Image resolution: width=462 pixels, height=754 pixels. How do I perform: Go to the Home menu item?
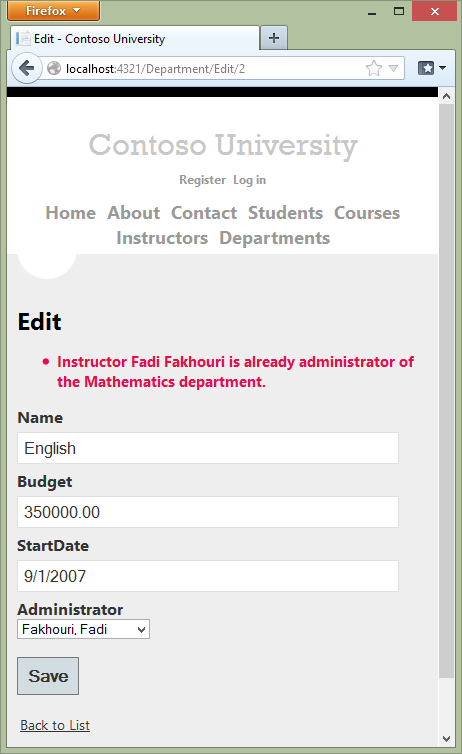(71, 213)
